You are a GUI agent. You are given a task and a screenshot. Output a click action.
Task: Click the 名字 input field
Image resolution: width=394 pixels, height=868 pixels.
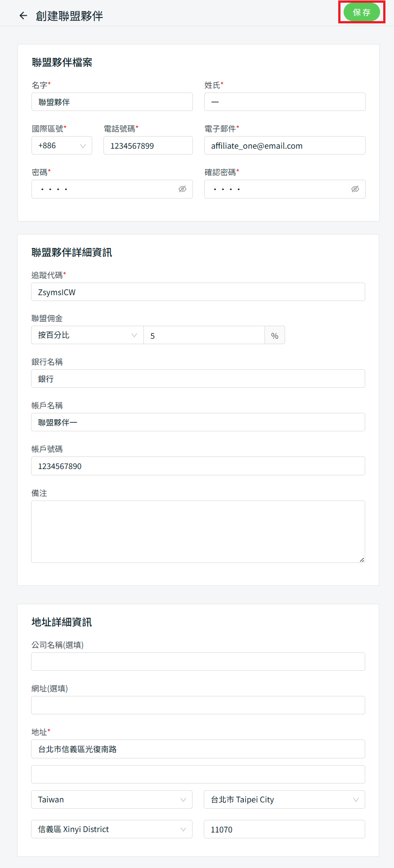pyautogui.click(x=112, y=102)
